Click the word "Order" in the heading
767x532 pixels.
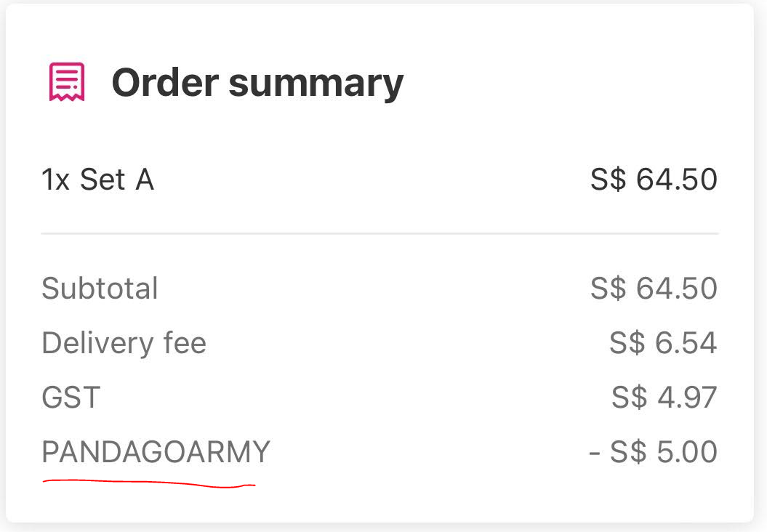pos(165,82)
